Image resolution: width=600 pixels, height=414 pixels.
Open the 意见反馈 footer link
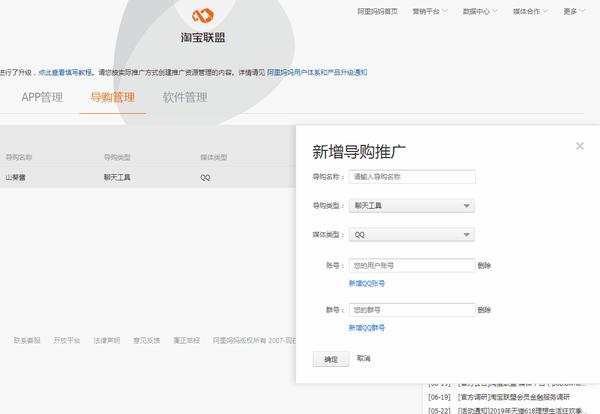pyautogui.click(x=147, y=340)
